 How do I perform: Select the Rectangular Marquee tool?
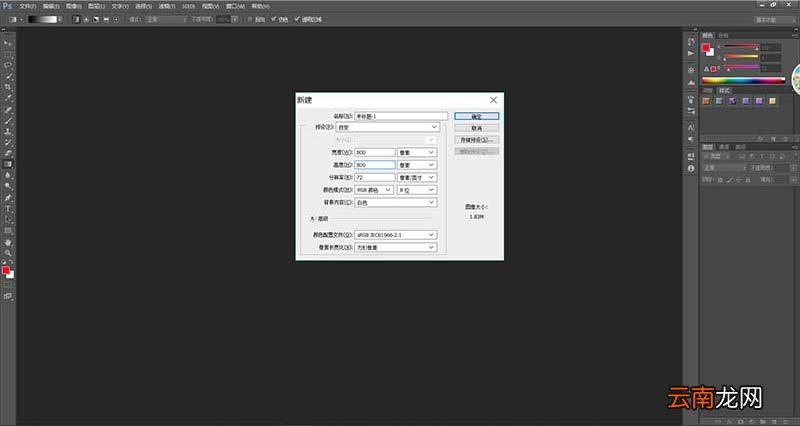point(8,55)
